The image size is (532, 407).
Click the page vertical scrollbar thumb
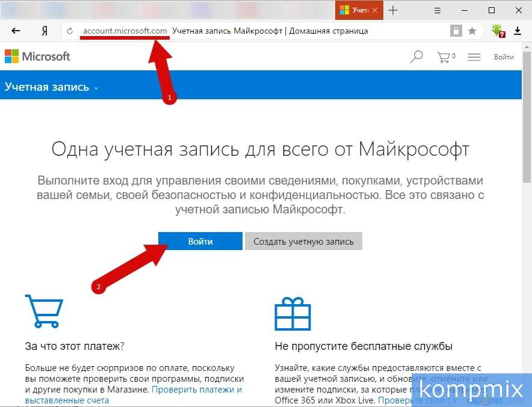(526, 117)
